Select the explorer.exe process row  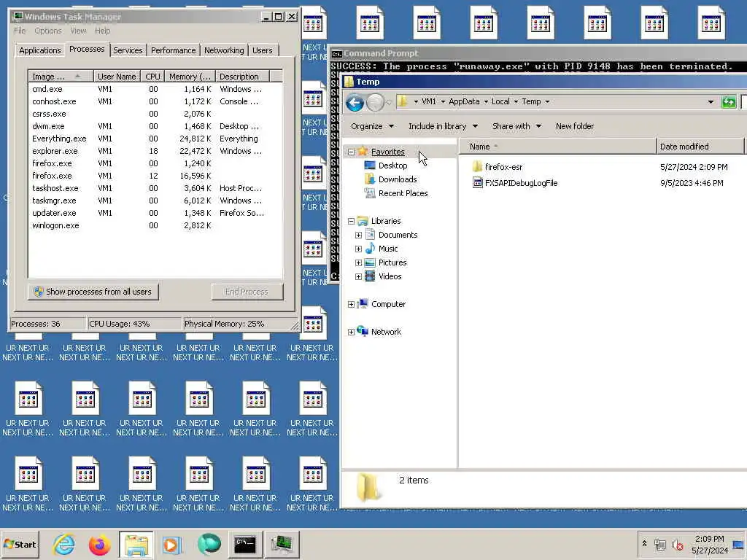pos(155,151)
